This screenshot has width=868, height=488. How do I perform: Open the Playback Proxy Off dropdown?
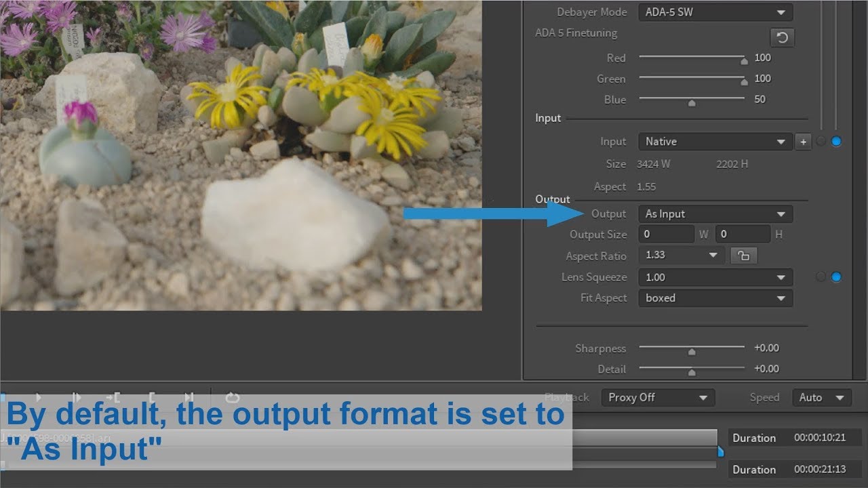pos(658,398)
